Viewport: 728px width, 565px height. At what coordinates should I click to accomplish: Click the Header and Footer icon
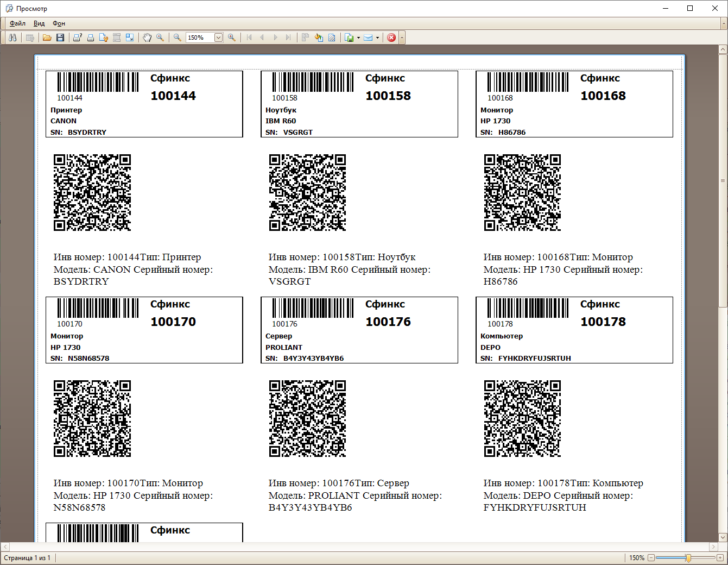(117, 37)
